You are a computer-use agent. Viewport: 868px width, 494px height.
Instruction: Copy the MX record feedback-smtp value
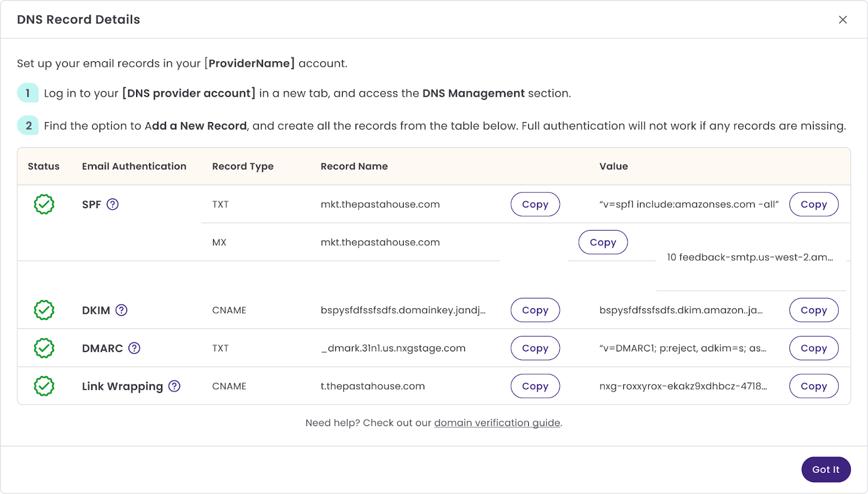click(603, 242)
